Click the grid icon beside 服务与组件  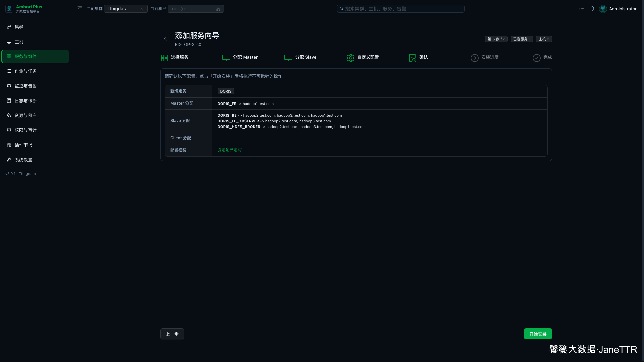point(9,56)
